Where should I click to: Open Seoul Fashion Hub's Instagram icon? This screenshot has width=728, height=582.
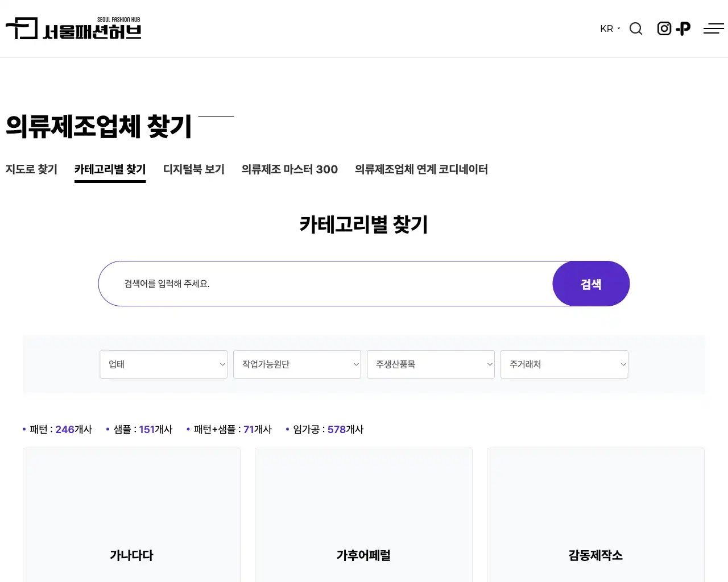tap(664, 28)
